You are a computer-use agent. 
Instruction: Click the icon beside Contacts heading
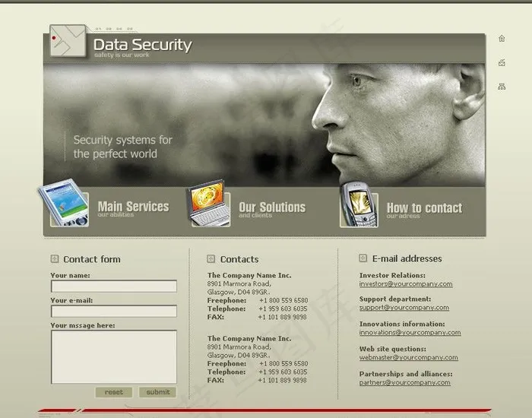coord(211,259)
